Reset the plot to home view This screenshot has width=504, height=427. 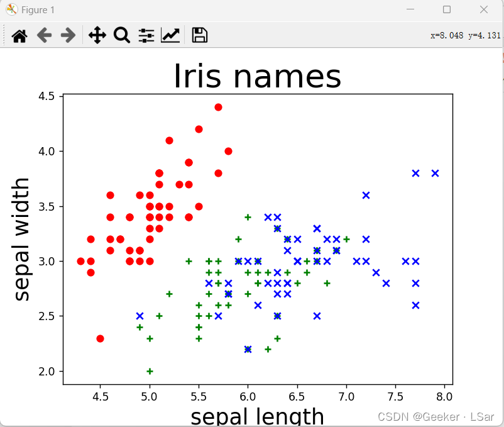pyautogui.click(x=19, y=35)
